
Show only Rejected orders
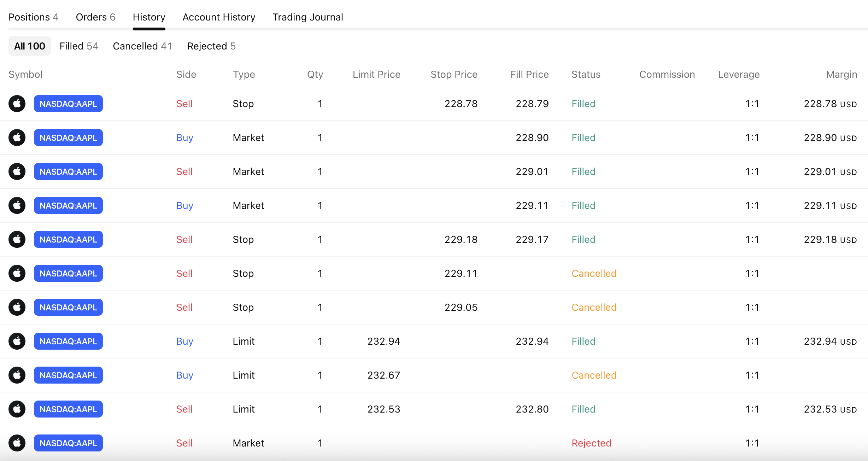(x=211, y=46)
